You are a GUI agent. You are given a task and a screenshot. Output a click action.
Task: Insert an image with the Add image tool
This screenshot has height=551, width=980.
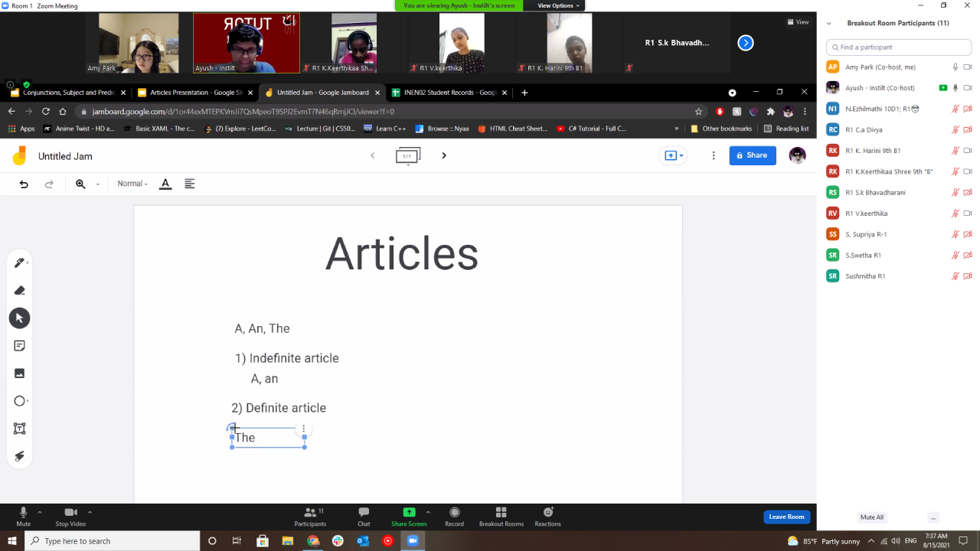(x=20, y=373)
